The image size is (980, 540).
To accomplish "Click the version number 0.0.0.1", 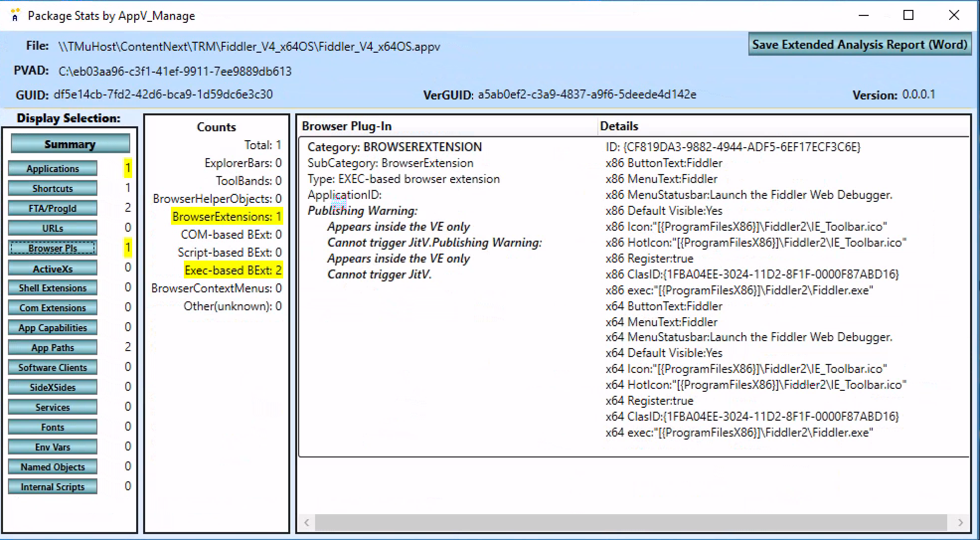I will [918, 94].
